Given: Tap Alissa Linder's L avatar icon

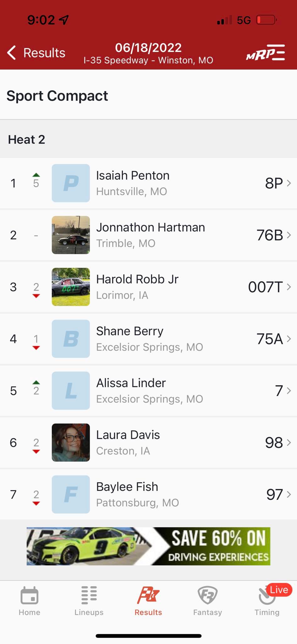Looking at the screenshot, I should pos(71,391).
